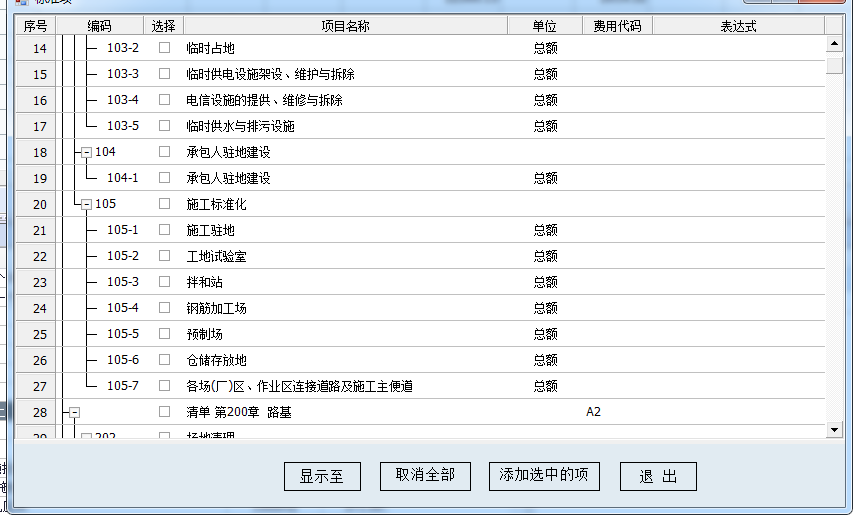Tick the 105-7 checkbox for 施工主便道
The height and width of the screenshot is (515, 853).
[164, 386]
